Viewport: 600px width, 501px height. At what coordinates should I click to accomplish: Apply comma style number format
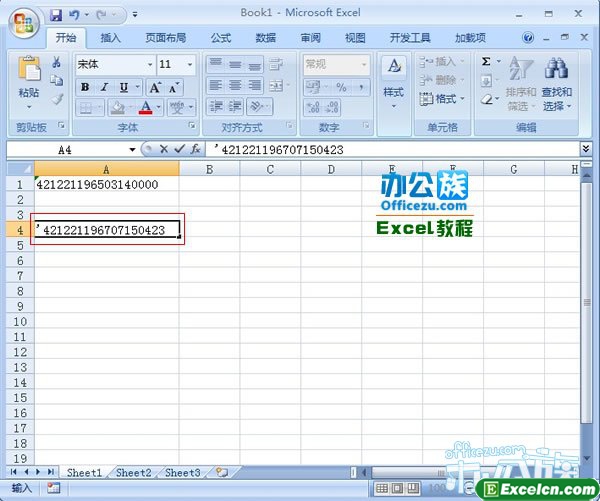pos(361,87)
